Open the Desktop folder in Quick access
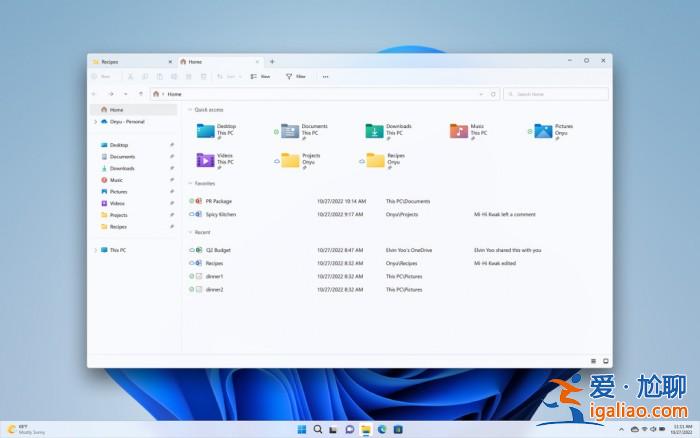 (206, 130)
